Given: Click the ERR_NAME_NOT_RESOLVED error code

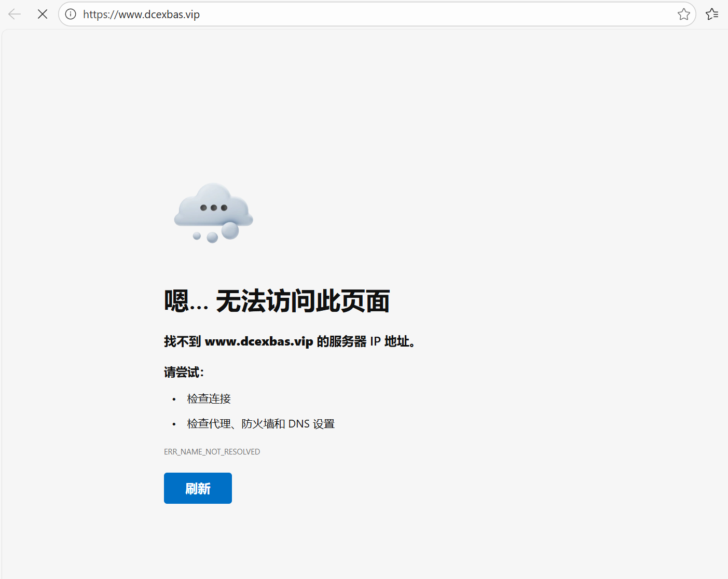Looking at the screenshot, I should [x=212, y=452].
